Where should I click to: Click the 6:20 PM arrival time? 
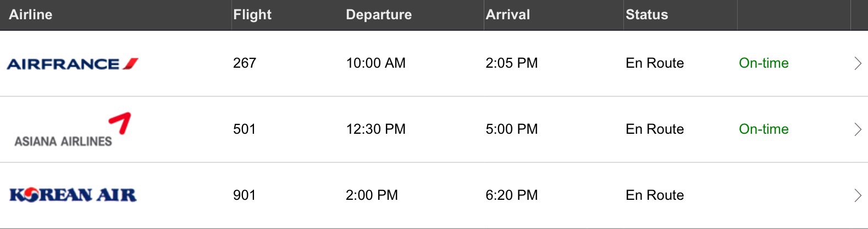[x=512, y=195]
